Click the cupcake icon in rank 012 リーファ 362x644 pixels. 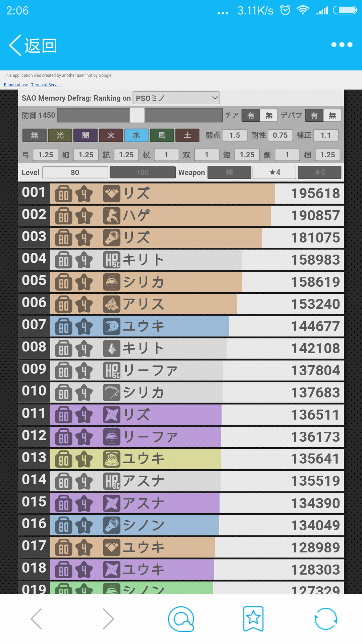[111, 437]
